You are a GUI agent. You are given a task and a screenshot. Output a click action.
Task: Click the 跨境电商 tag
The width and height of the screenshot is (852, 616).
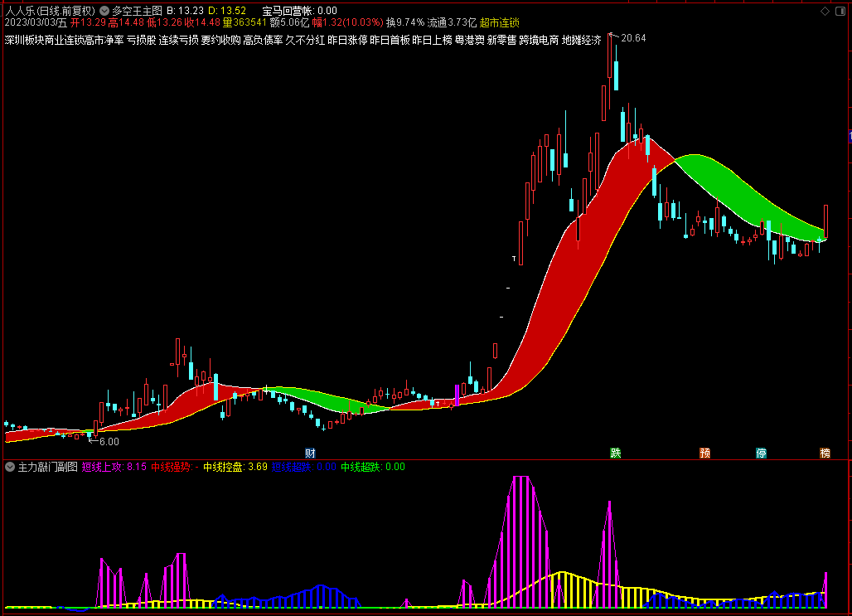pos(539,41)
